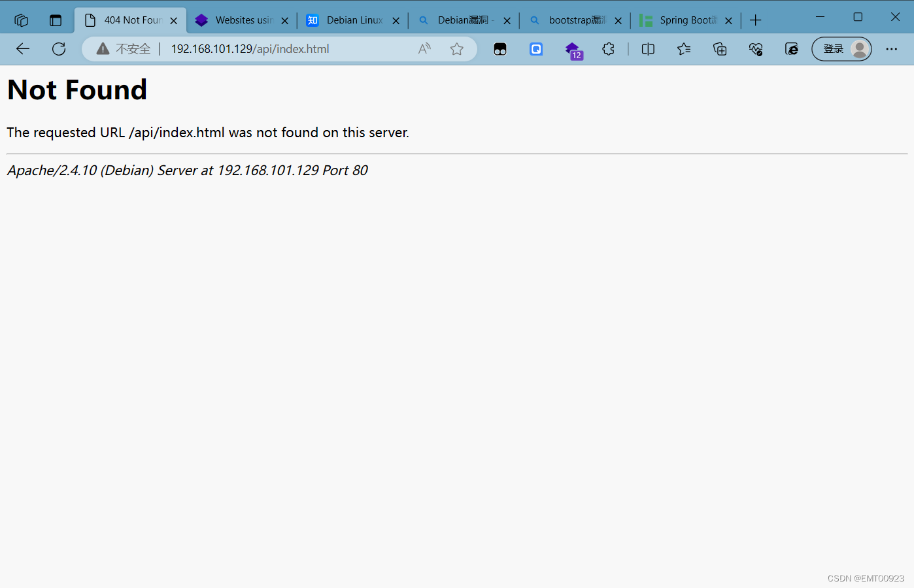
Task: Click the Internet Explorer mode icon
Action: coord(792,49)
